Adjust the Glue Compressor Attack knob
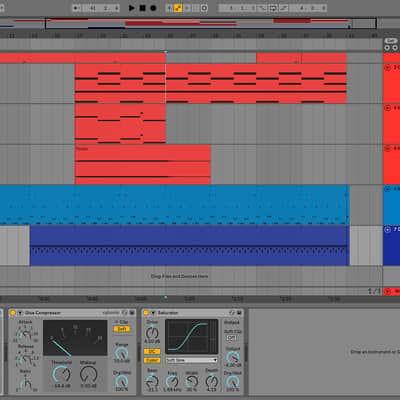 25,334
